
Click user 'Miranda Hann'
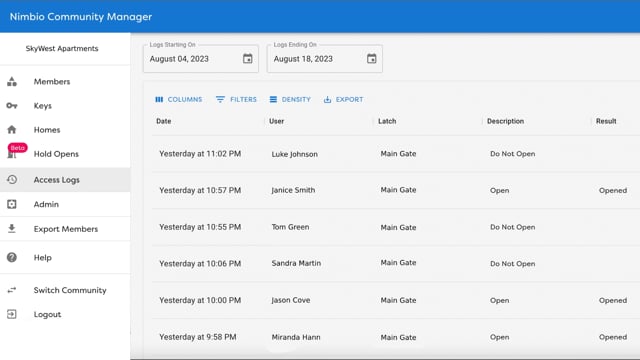(296, 337)
